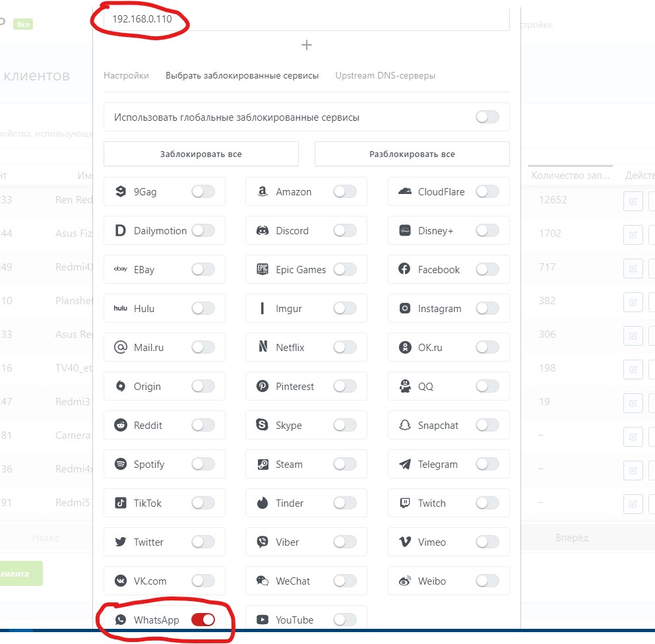655x644 pixels.
Task: Click the Twitch logo icon
Action: [405, 503]
